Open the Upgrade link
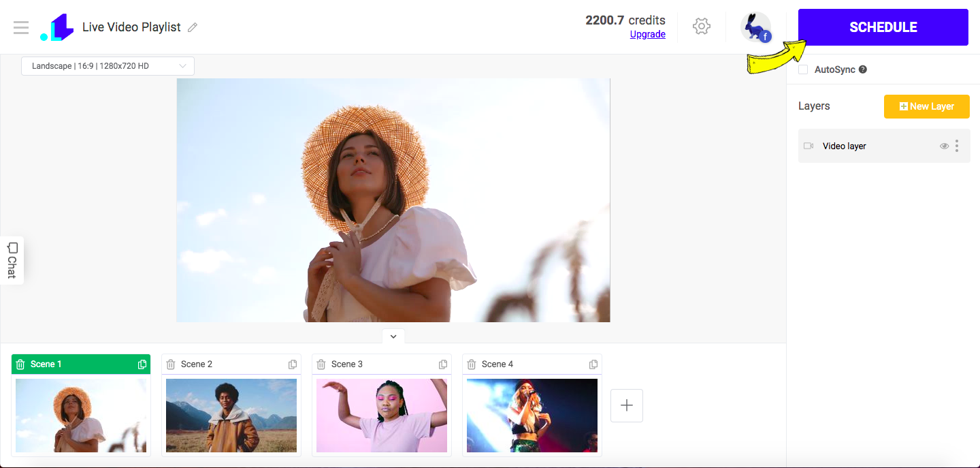This screenshot has width=980, height=468. point(647,34)
